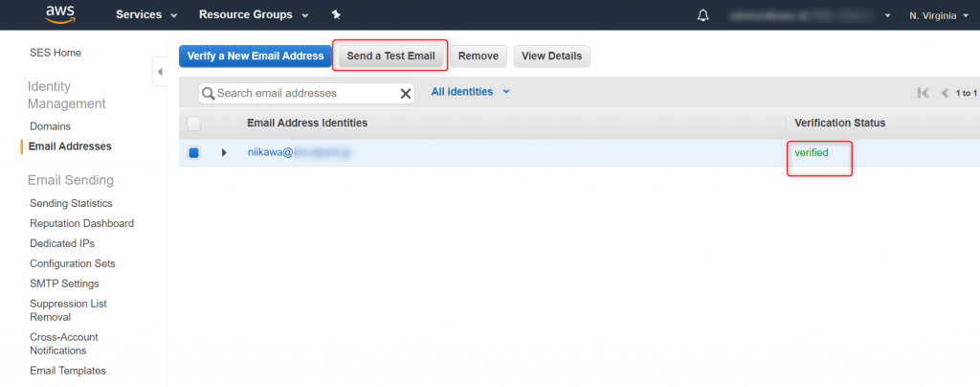Select Email Addresses in the sidebar
The image size is (980, 387).
[x=70, y=147]
